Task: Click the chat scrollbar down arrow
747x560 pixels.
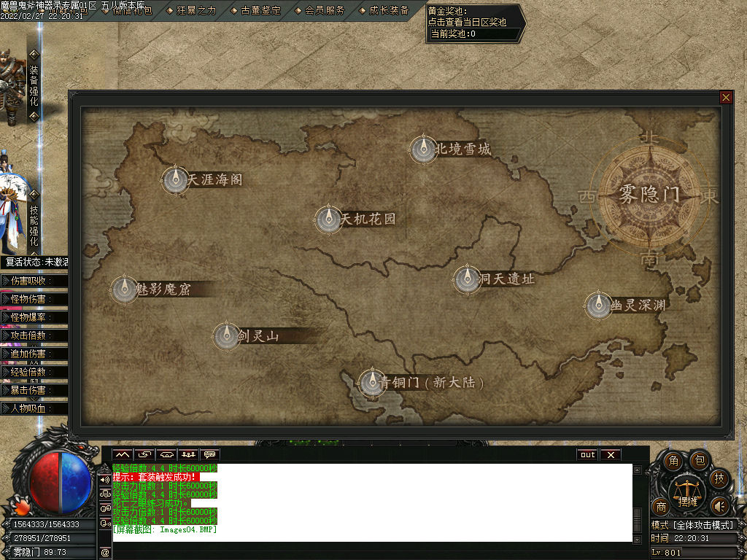Action: (638, 540)
